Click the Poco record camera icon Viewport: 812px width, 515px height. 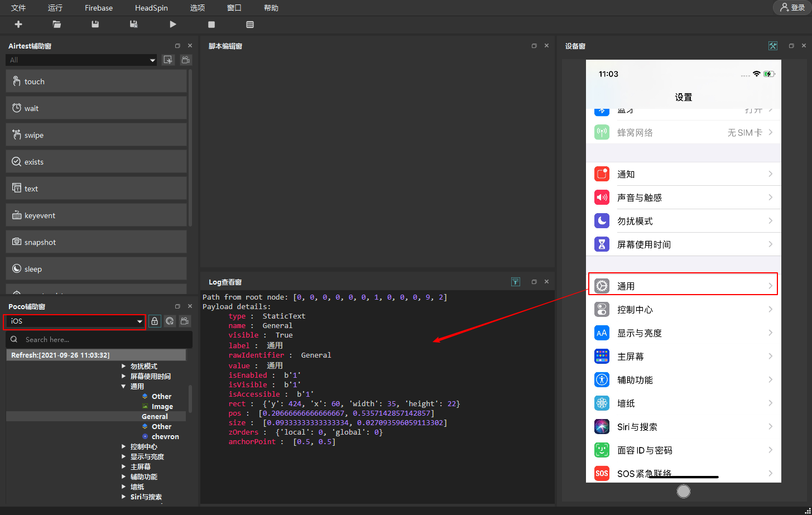[185, 321]
